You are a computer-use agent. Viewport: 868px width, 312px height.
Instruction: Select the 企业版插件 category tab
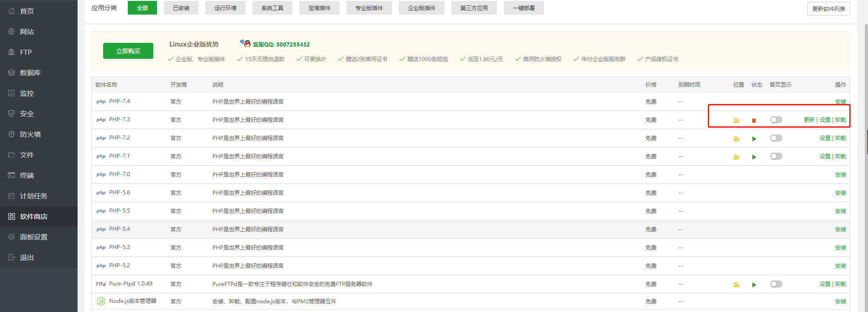click(422, 8)
